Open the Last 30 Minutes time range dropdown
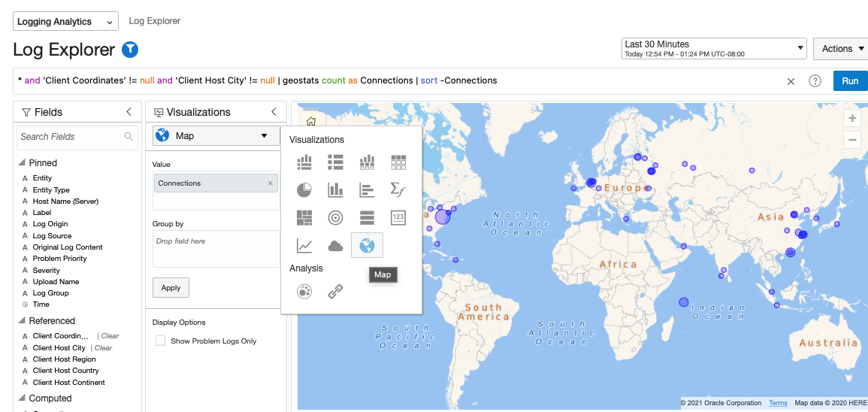Viewport: 868px width, 412px height. 714,48
